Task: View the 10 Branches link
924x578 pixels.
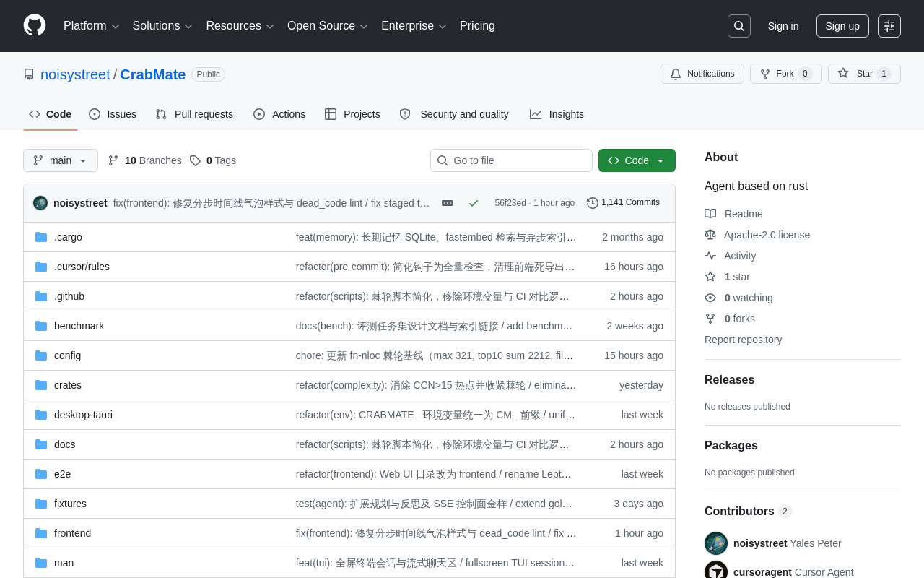Action: 145,160
